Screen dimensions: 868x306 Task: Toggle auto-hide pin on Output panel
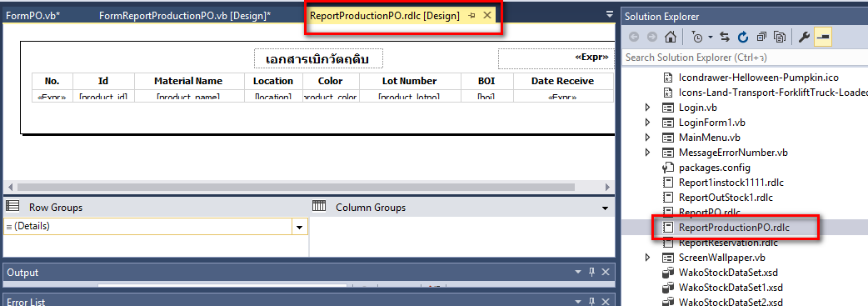(x=591, y=272)
